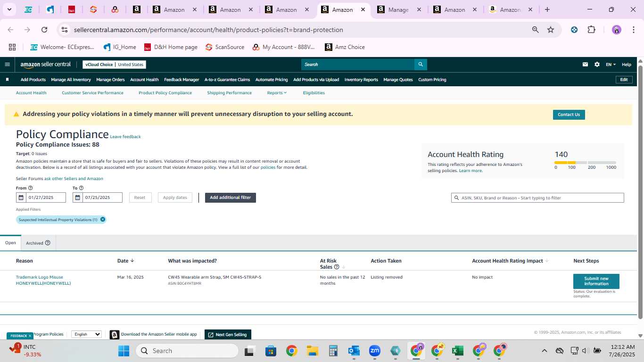Click the From date field 01/27/2025
This screenshot has height=362, width=644.
(x=46, y=197)
